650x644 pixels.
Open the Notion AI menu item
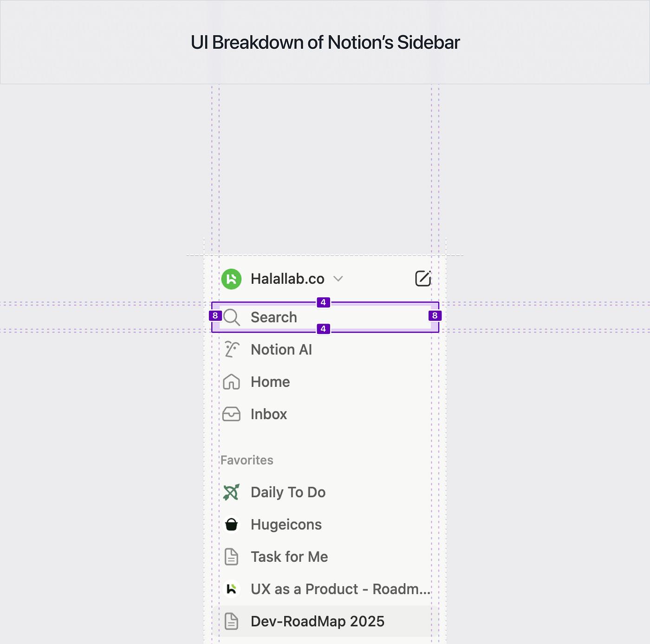(325, 350)
